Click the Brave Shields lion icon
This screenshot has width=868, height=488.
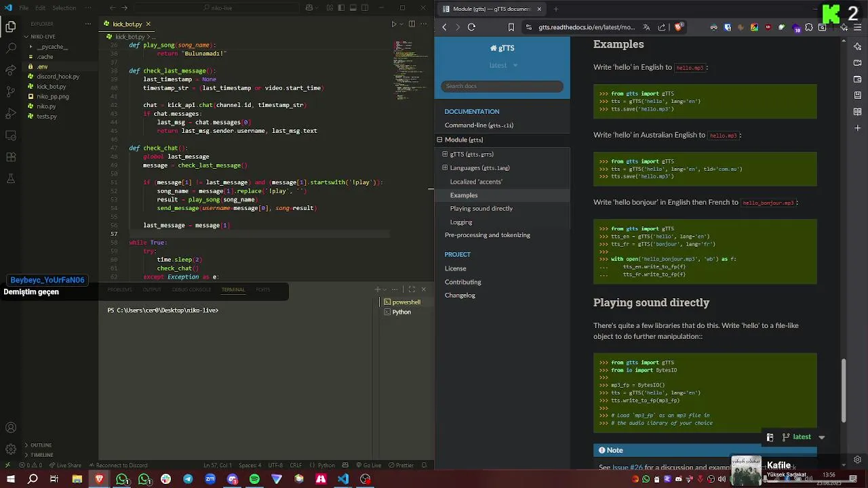coord(678,27)
